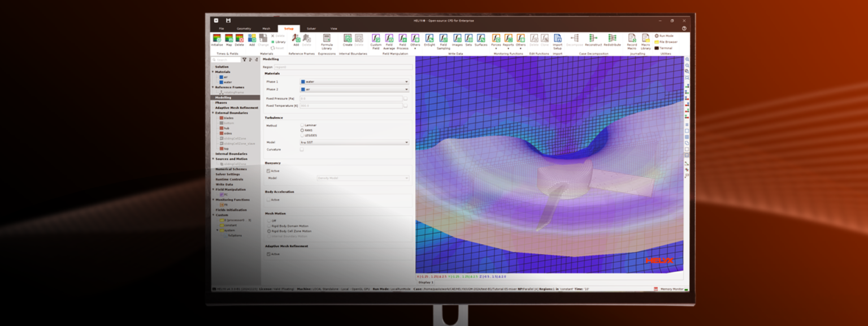Click inside the search field above the tree
The width and height of the screenshot is (868, 326).
[226, 59]
